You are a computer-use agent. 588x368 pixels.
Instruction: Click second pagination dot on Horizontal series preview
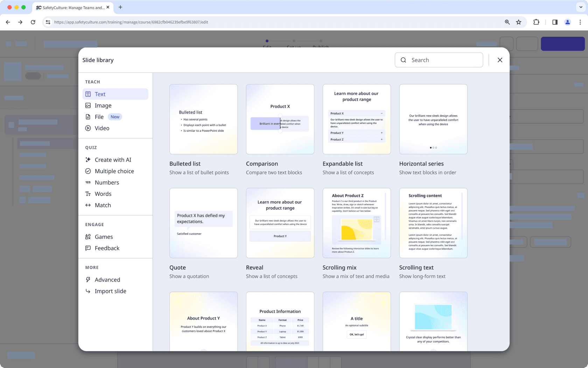pos(433,148)
